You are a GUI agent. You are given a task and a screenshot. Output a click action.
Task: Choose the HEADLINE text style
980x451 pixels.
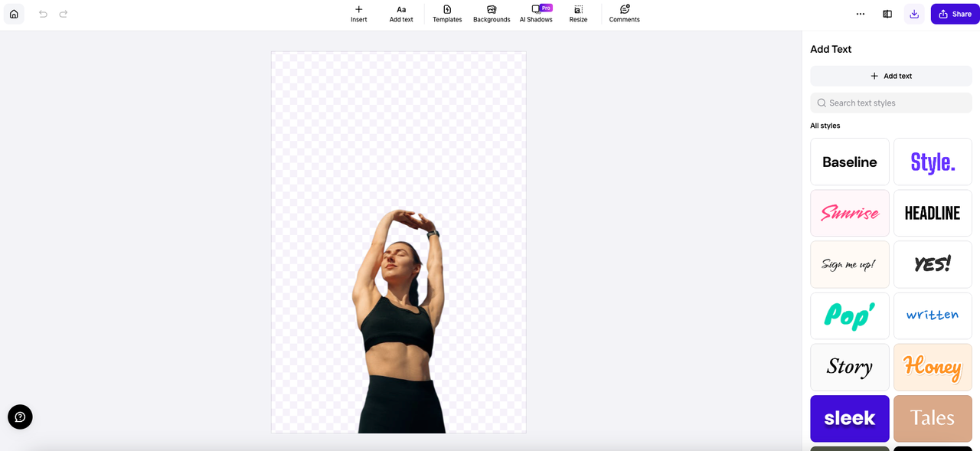click(933, 213)
